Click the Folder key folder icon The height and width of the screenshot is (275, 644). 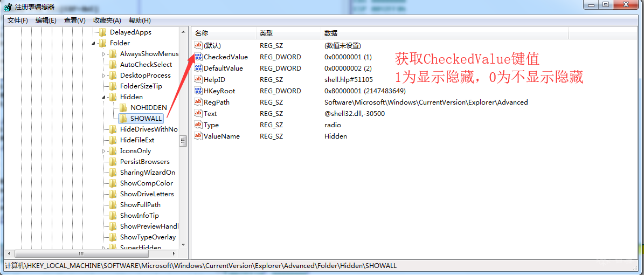click(103, 43)
